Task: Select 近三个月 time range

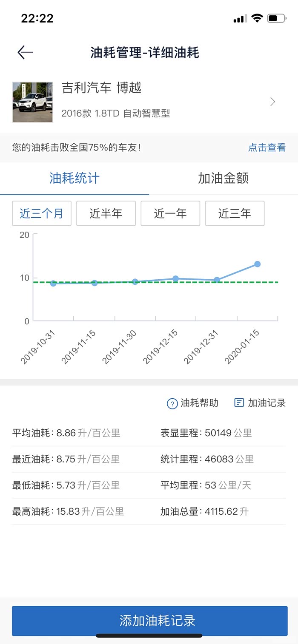Action: [42, 213]
